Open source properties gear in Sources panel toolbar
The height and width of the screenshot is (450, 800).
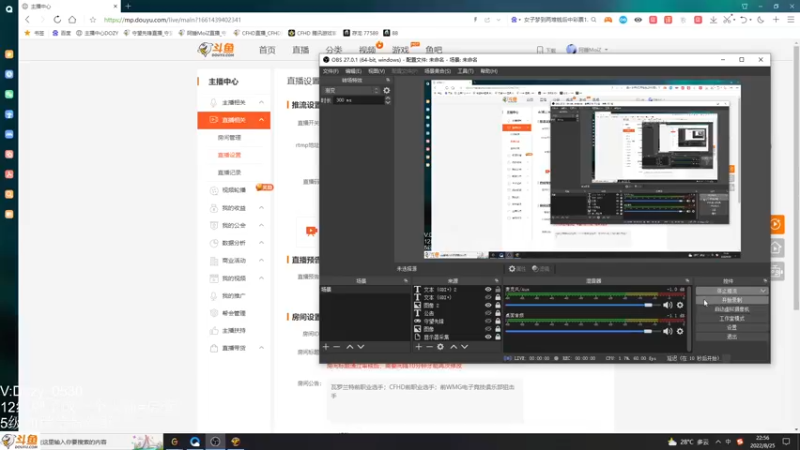pyautogui.click(x=440, y=347)
